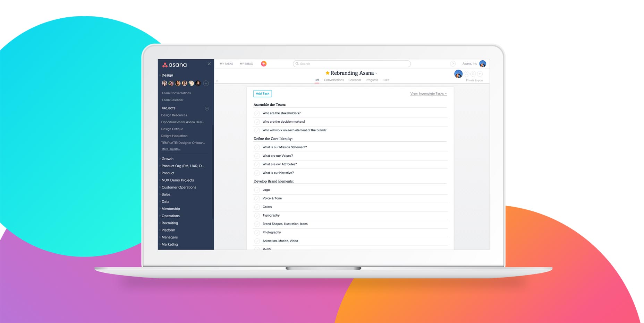Expand the Growth team
644x323 pixels.
point(160,159)
